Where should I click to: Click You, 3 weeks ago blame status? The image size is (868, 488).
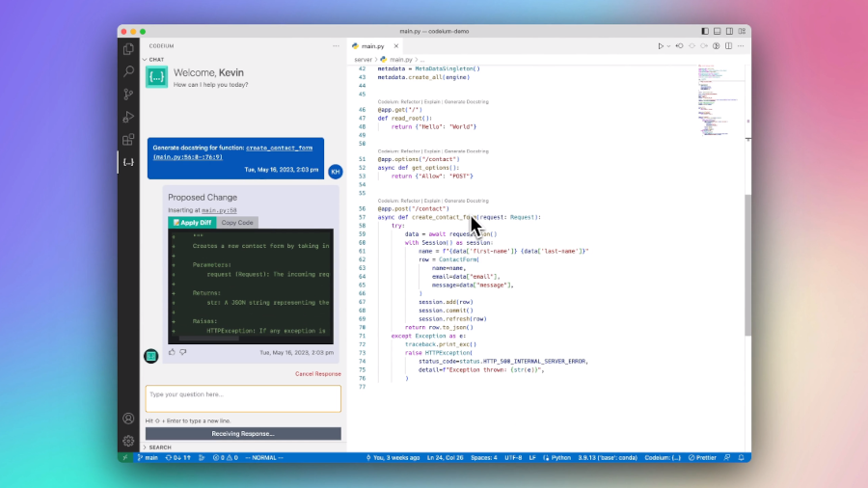[393, 457]
